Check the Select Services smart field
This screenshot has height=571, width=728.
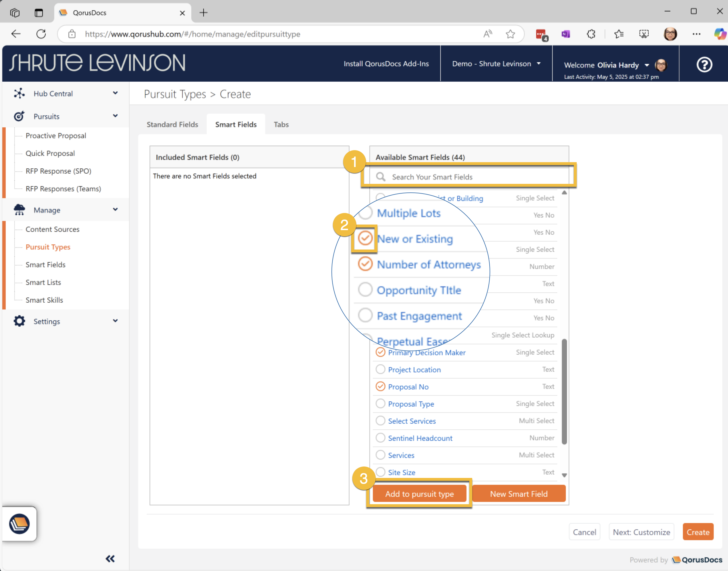point(380,421)
